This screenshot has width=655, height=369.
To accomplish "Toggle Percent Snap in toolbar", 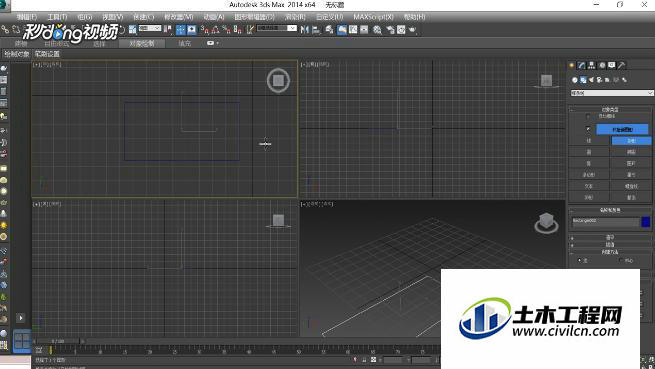I will click(227, 29).
